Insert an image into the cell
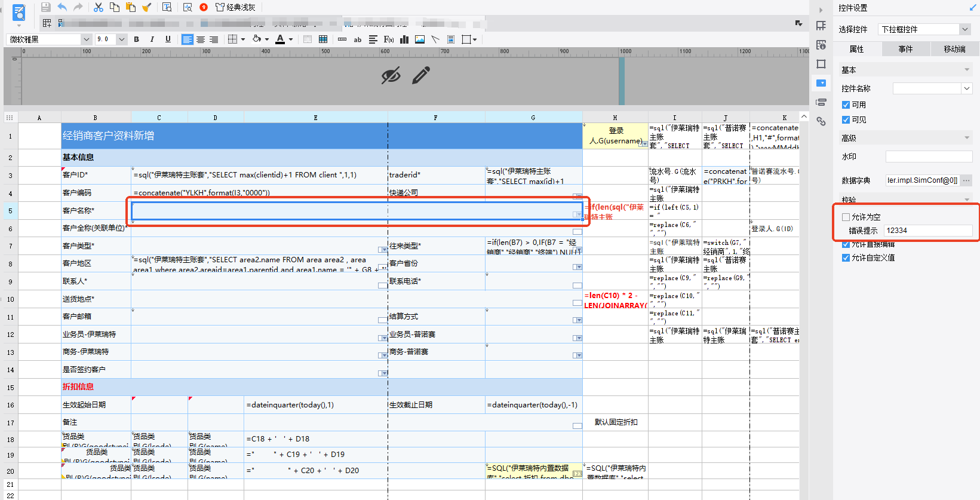The image size is (980, 500). pos(420,39)
